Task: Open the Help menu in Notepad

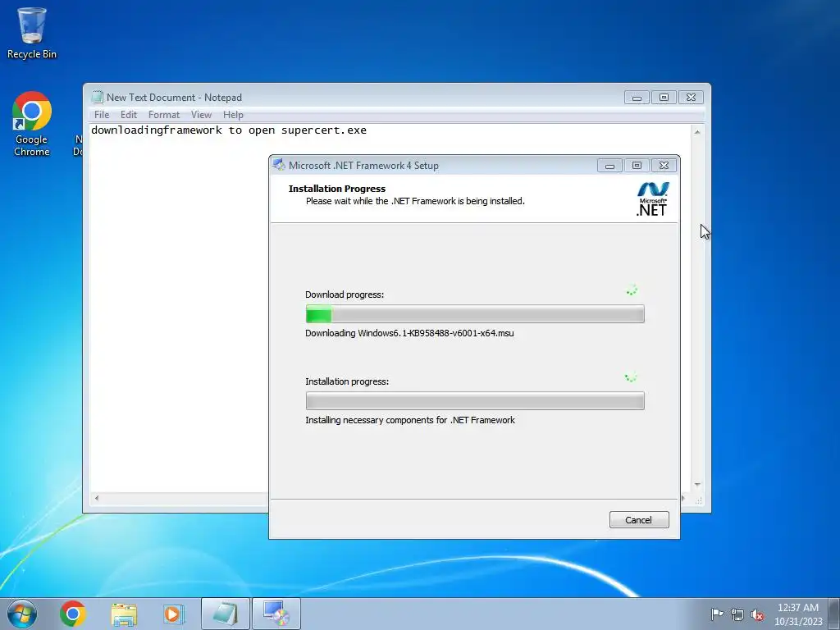Action: click(233, 115)
